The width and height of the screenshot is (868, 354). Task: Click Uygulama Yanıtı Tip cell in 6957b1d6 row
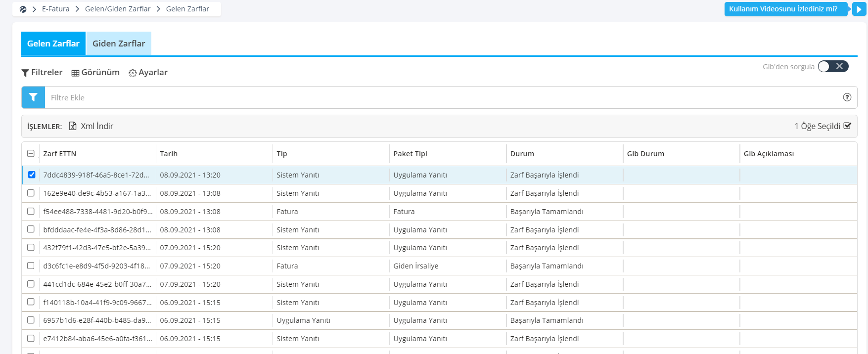click(304, 320)
